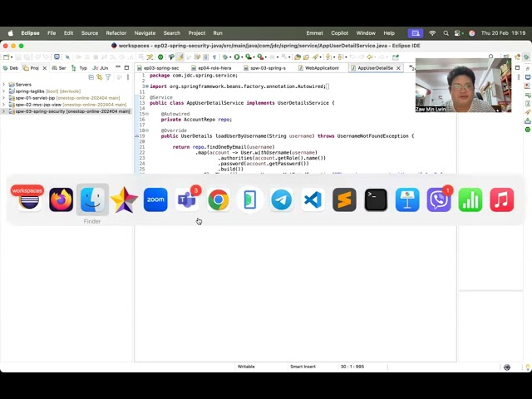Click the Debug bug toolbar icon

coord(225,57)
